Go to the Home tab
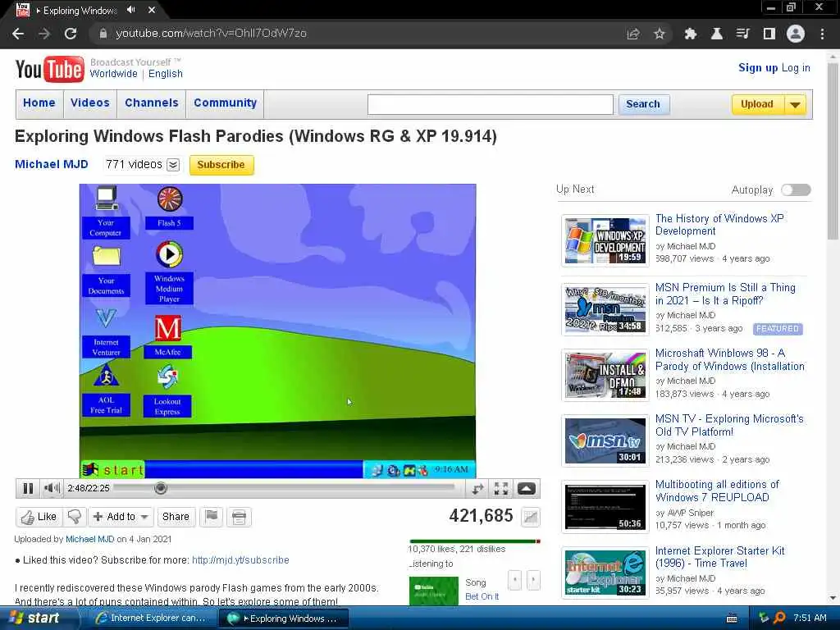This screenshot has width=840, height=630. tap(39, 103)
